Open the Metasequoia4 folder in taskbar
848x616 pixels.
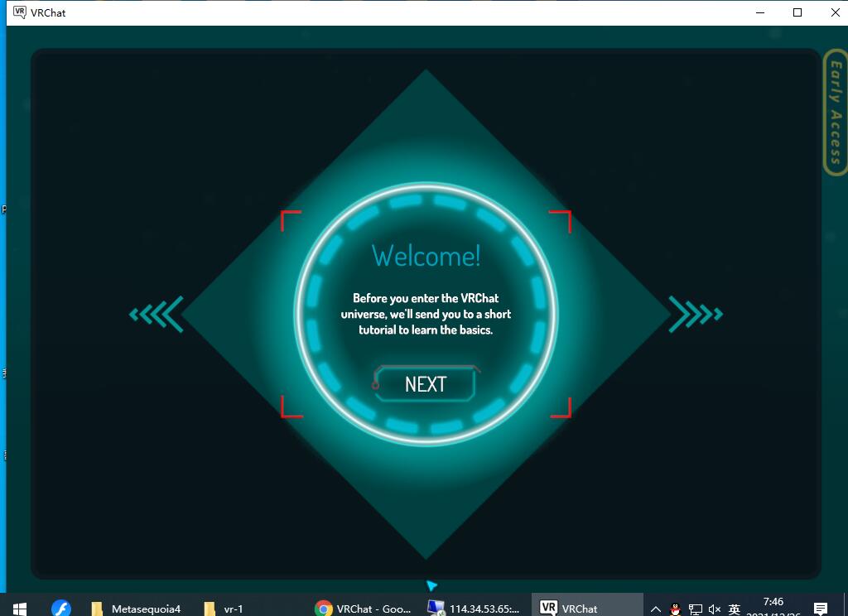135,609
